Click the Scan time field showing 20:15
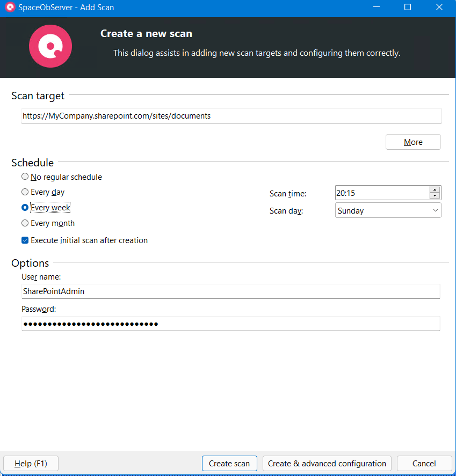This screenshot has height=476, width=456. [382, 193]
